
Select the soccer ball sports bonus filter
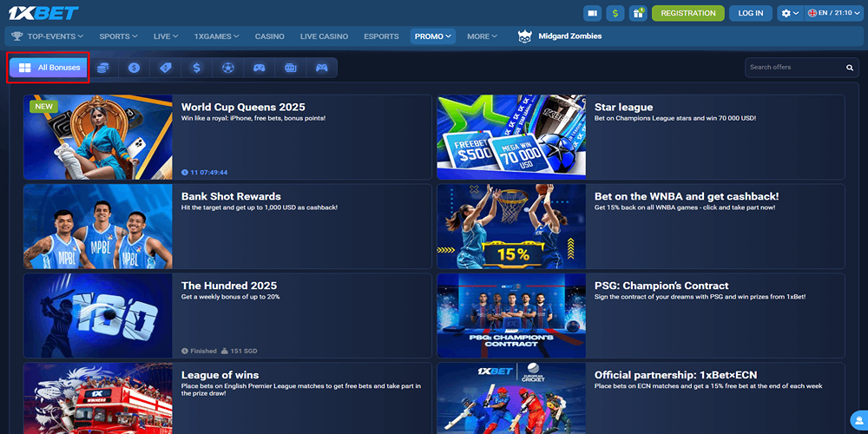tap(227, 68)
